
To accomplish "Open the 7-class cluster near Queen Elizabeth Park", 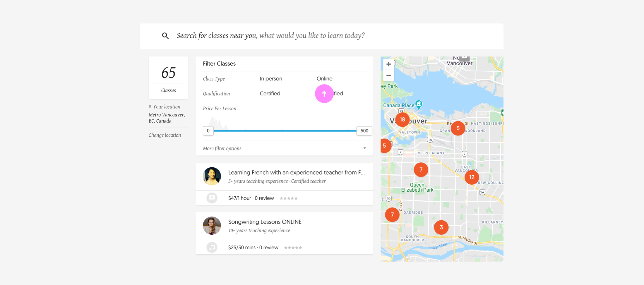I will click(x=421, y=170).
